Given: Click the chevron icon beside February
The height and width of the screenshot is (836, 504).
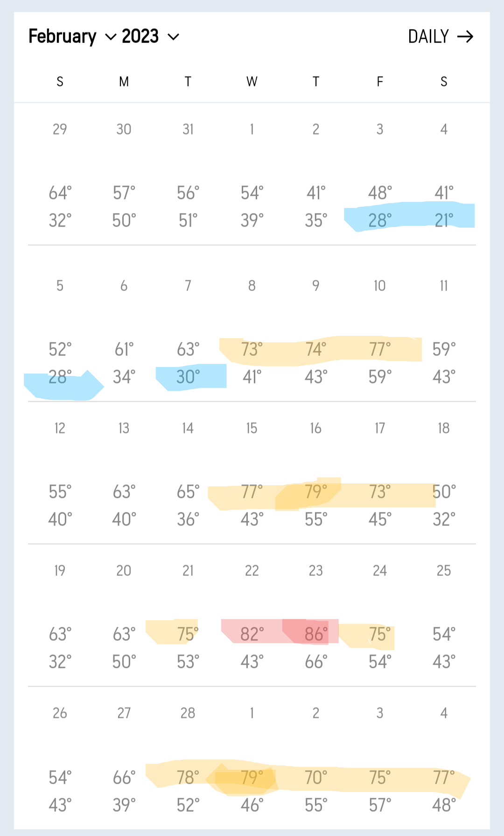Looking at the screenshot, I should [111, 37].
